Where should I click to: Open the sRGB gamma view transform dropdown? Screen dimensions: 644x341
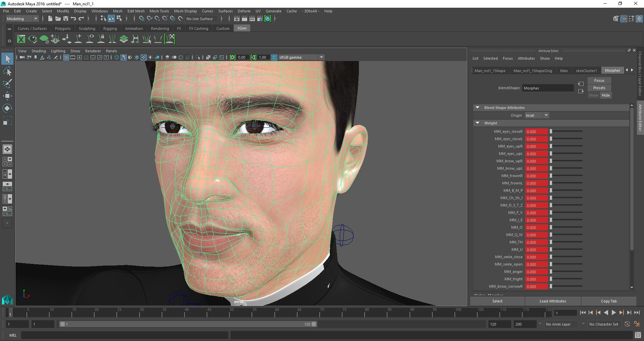pyautogui.click(x=301, y=57)
